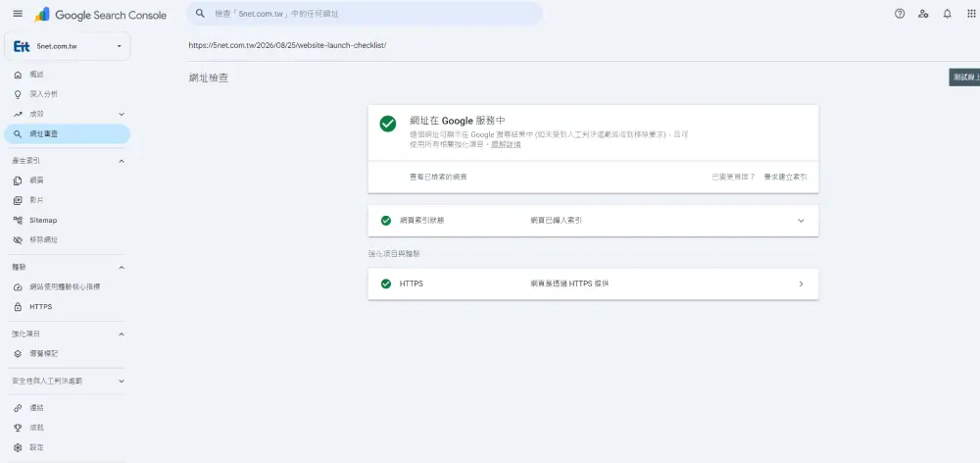
Task: Expand the 網頁索引狀態 card chevron
Action: coord(801,221)
